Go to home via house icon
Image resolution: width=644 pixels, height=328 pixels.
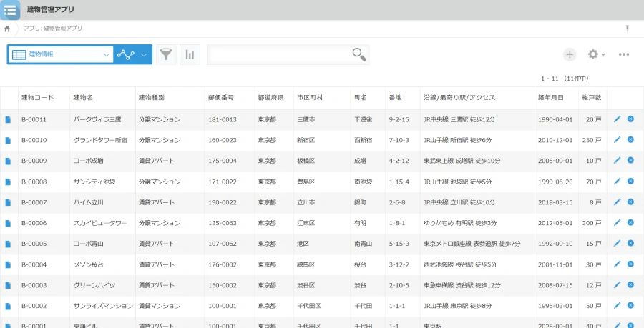[x=7, y=29]
